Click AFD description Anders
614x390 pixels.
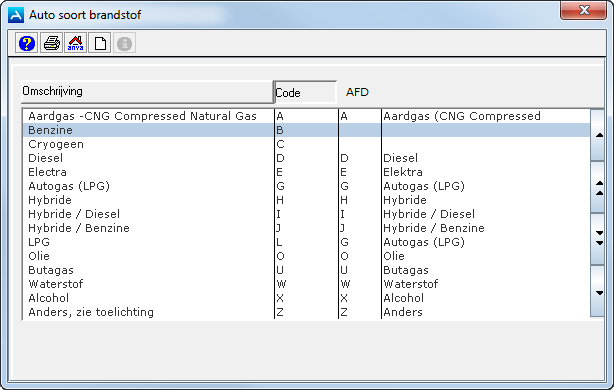403,312
